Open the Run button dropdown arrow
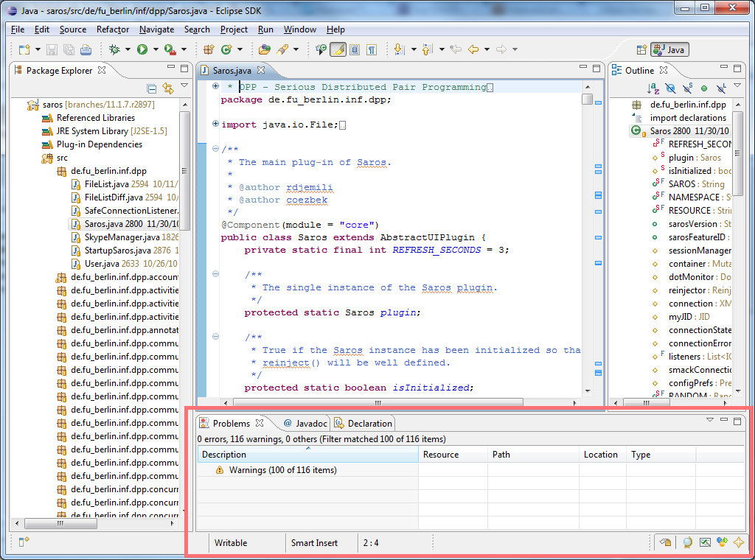This screenshot has height=560, width=755. click(x=155, y=49)
